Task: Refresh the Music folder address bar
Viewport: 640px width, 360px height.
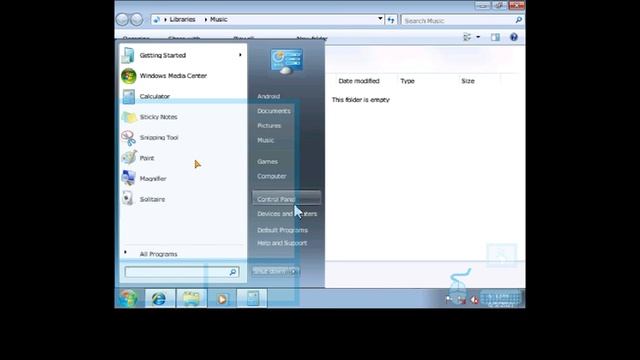Action: [x=391, y=20]
